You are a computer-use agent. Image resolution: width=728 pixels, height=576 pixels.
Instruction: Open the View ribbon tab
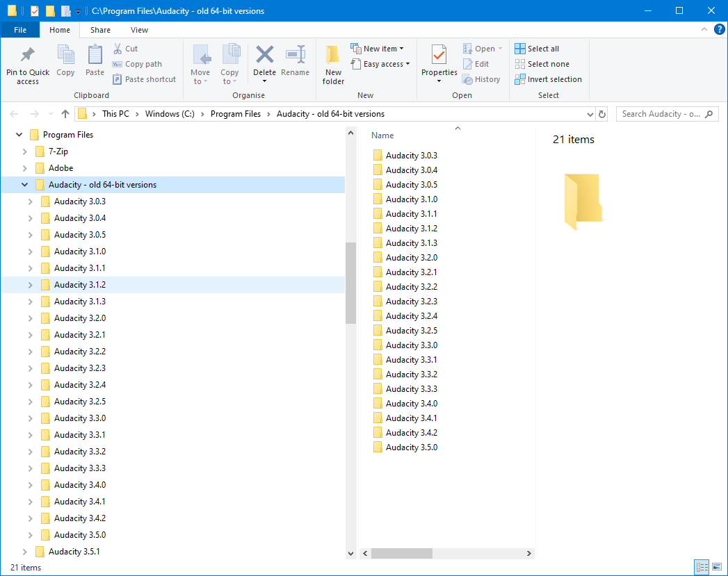(139, 30)
